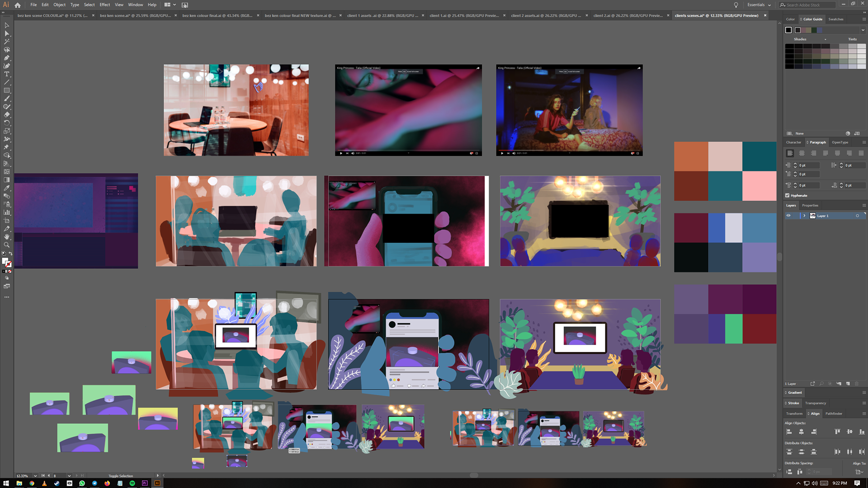Select align left paragraph button
Image resolution: width=868 pixels, height=488 pixels.
pyautogui.click(x=790, y=153)
